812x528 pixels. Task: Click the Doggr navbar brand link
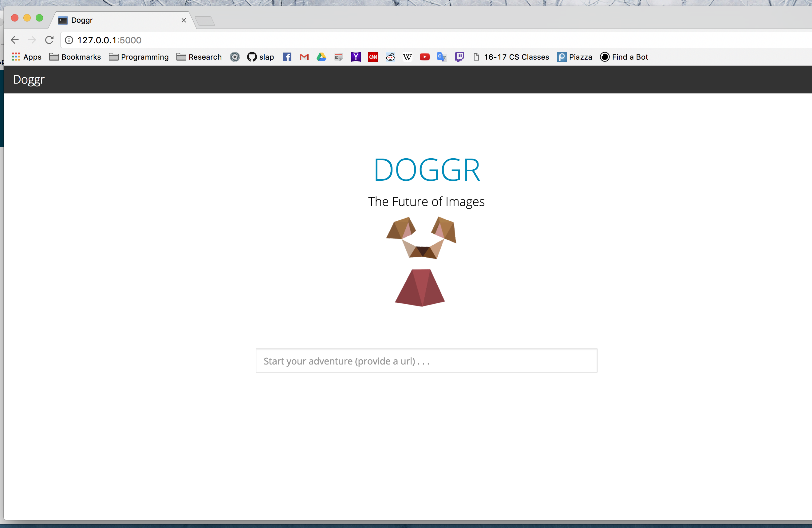[x=29, y=80]
